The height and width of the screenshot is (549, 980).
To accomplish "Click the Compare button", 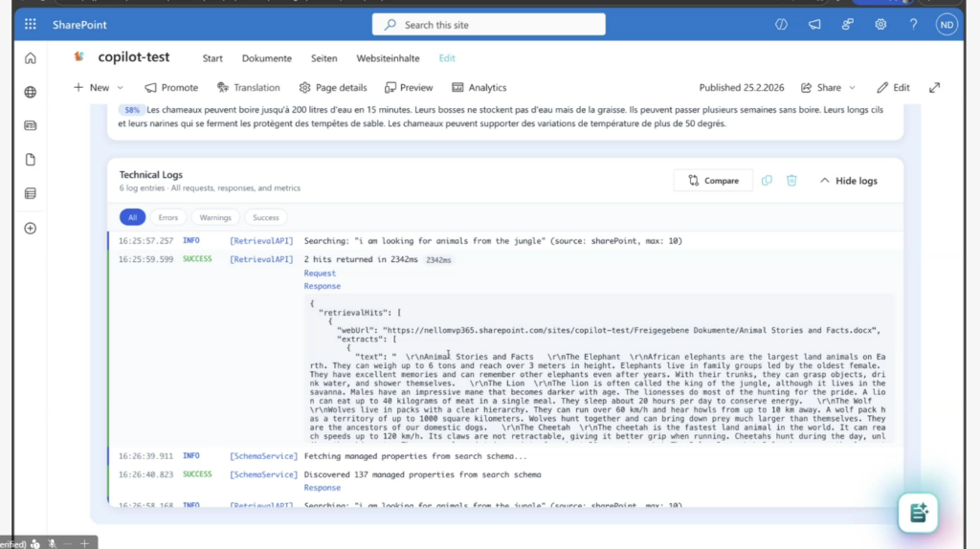I will (x=713, y=181).
